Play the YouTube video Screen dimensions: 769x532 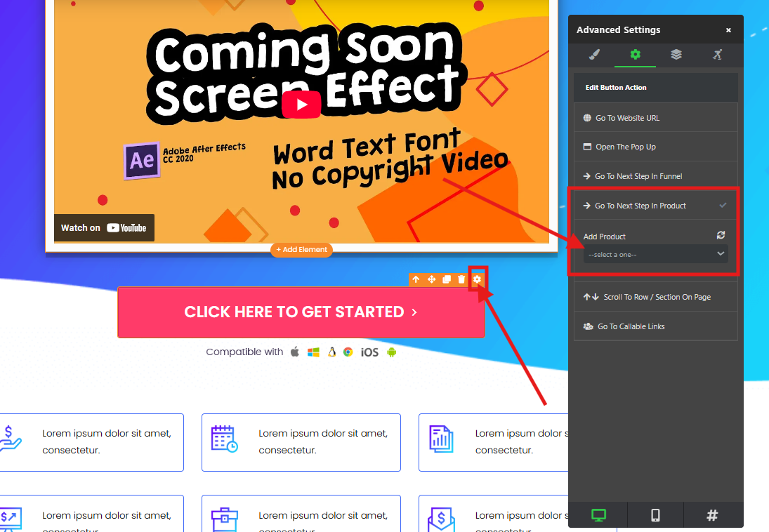[301, 105]
